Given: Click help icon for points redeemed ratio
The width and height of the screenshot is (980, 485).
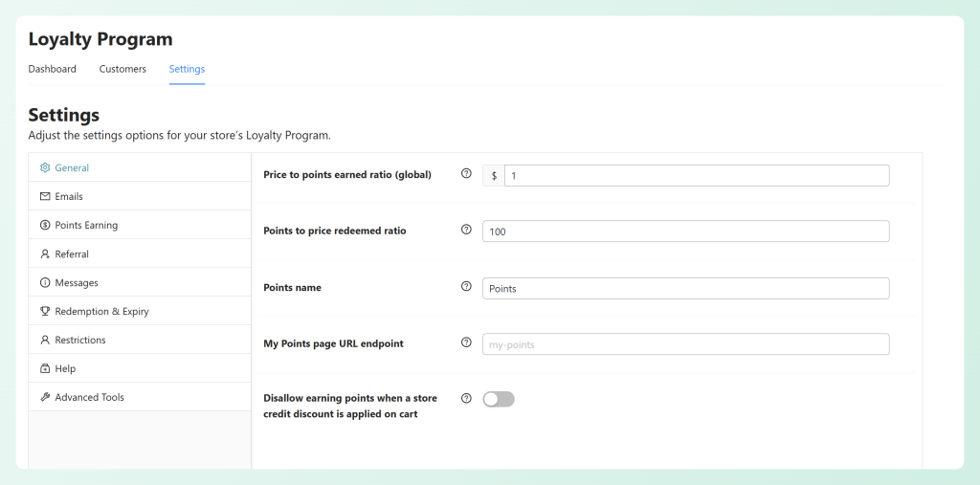Looking at the screenshot, I should pyautogui.click(x=466, y=230).
